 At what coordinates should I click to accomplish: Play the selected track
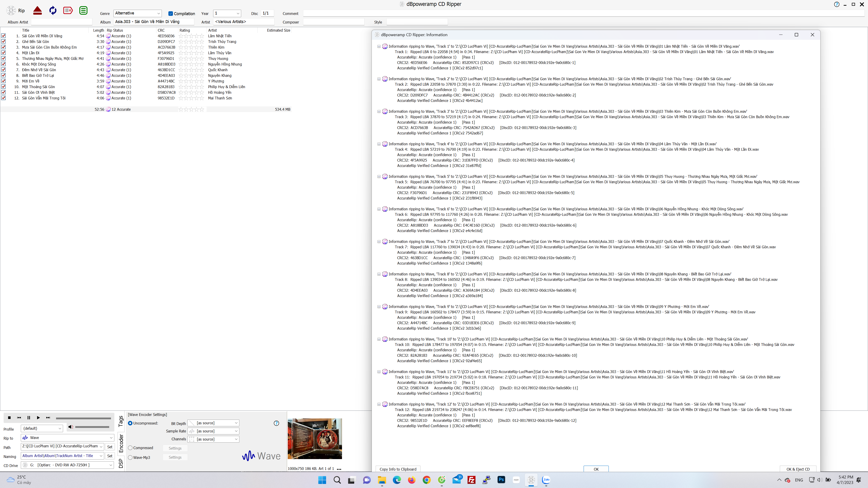[x=38, y=418]
